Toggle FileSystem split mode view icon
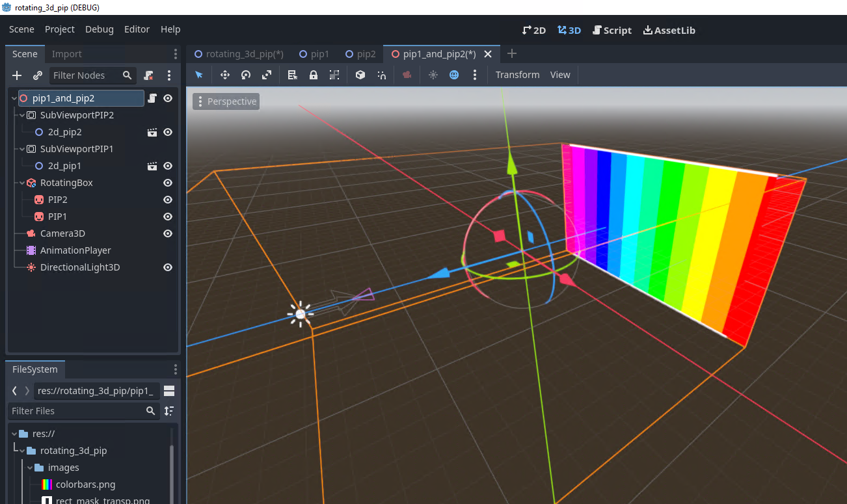Viewport: 847px width, 504px height. click(x=169, y=391)
